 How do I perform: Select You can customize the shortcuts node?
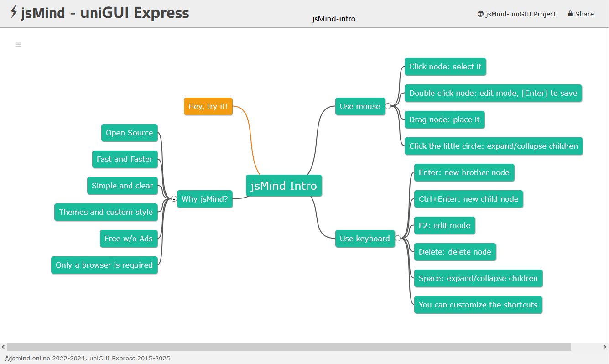pos(478,305)
